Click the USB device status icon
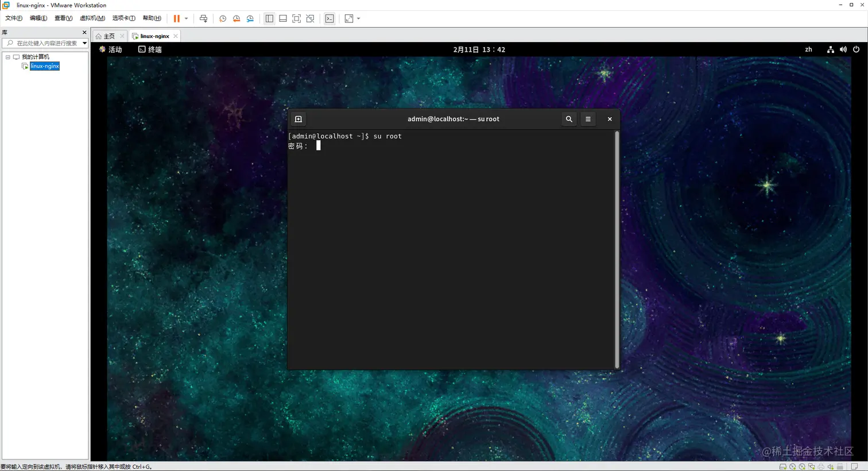Viewport: 868px width, 471px height. pyautogui.click(x=840, y=466)
